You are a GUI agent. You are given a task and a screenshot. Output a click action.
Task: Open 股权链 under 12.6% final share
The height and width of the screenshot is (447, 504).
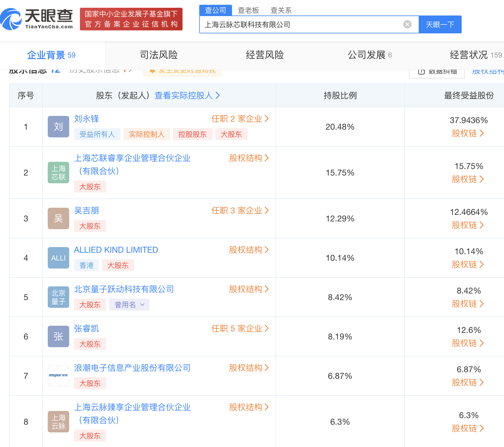pyautogui.click(x=468, y=343)
